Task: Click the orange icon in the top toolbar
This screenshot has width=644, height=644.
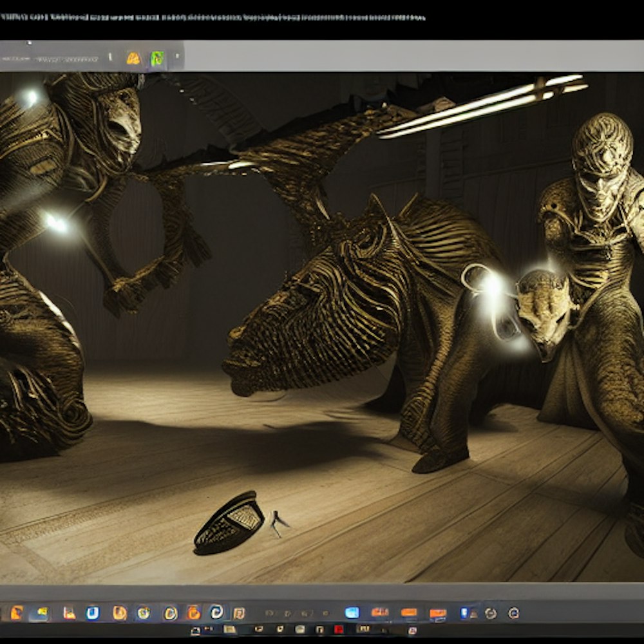Action: 133,59
